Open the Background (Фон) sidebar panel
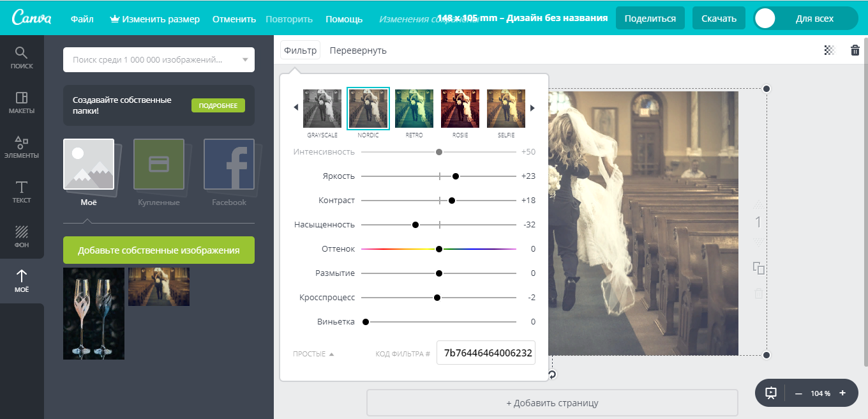This screenshot has height=419, width=868. [22, 236]
